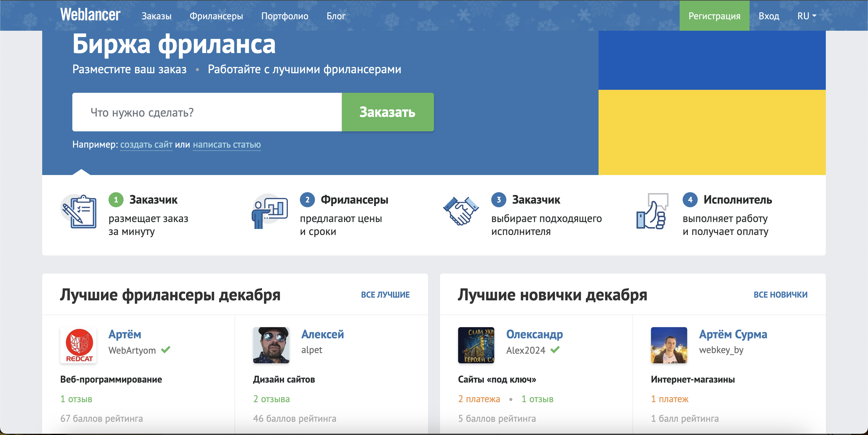
Task: Open the REDCAT avatar of Артём
Action: point(78,345)
